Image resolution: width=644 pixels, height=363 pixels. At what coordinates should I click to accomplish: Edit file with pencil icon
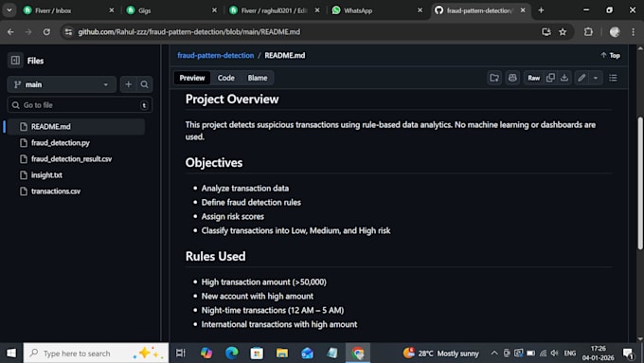[581, 78]
